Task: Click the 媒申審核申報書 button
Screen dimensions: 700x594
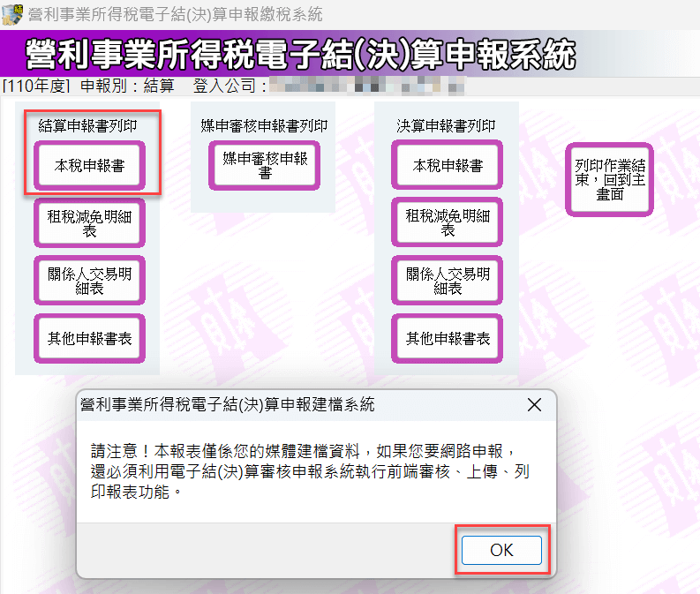Action: [x=264, y=166]
